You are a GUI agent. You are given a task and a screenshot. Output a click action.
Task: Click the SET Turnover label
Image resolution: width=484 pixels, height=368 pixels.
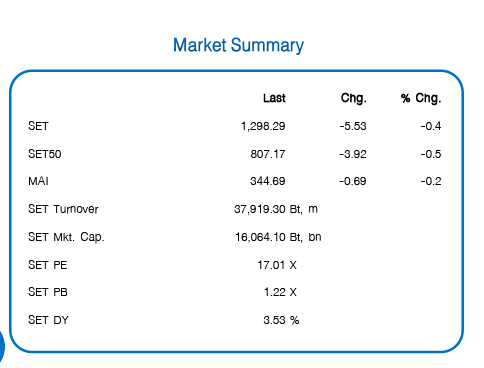(63, 209)
